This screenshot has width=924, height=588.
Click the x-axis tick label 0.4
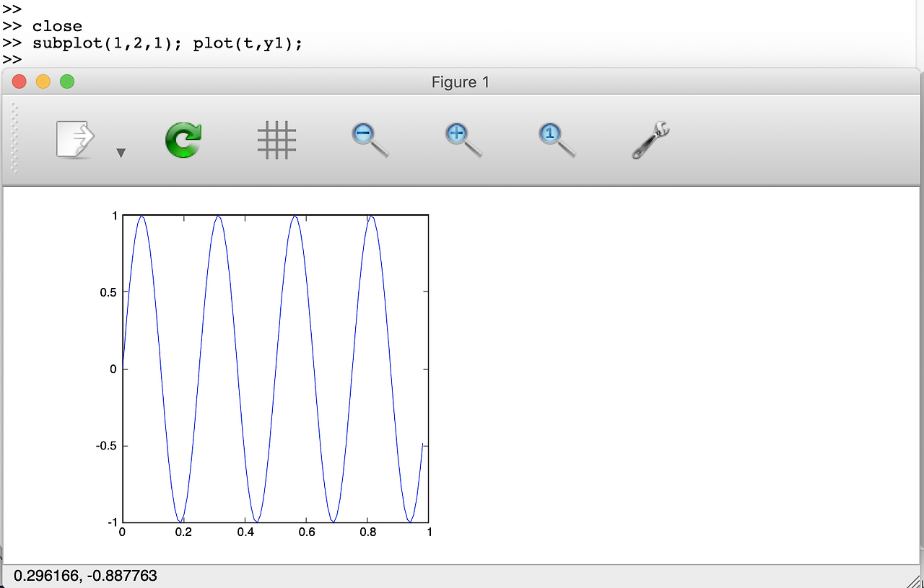(x=245, y=533)
